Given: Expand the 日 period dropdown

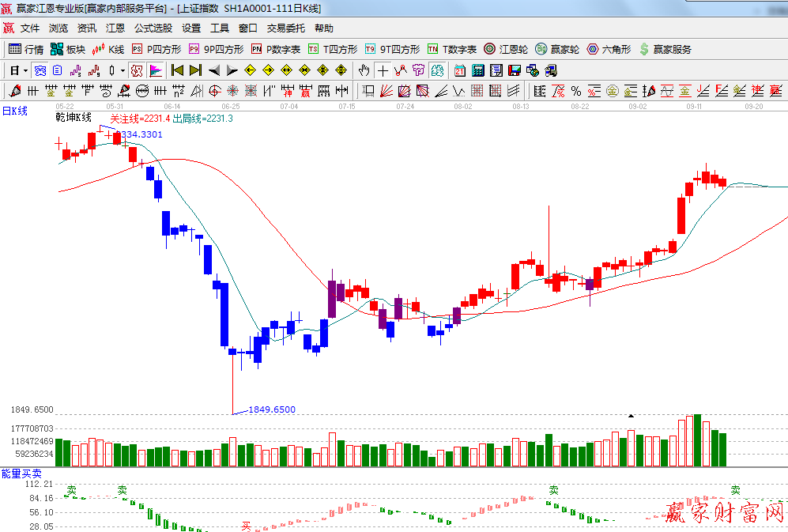Looking at the screenshot, I should coord(18,70).
